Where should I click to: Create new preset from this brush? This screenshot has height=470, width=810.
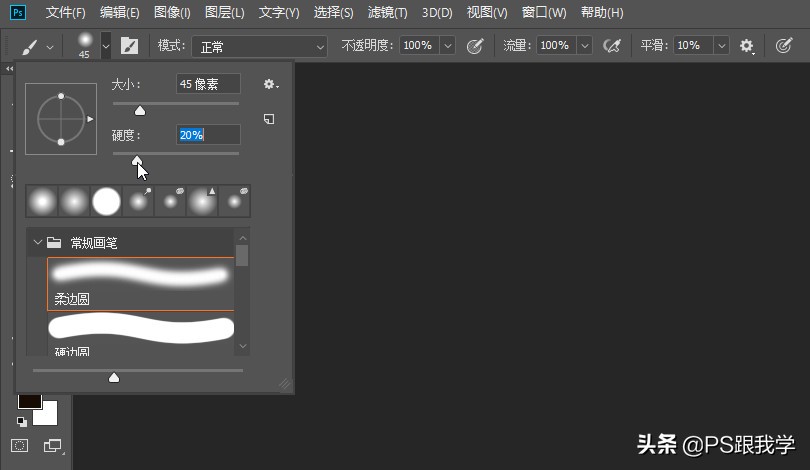pyautogui.click(x=269, y=119)
